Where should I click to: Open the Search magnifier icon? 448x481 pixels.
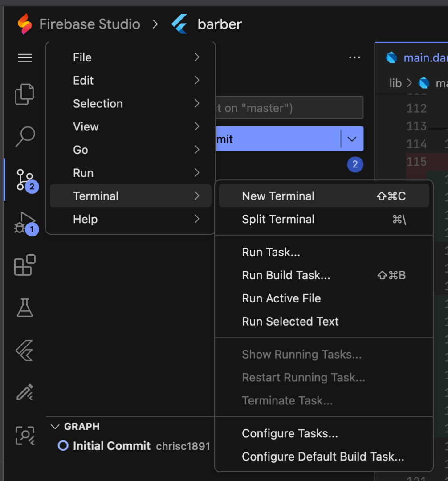(25, 137)
